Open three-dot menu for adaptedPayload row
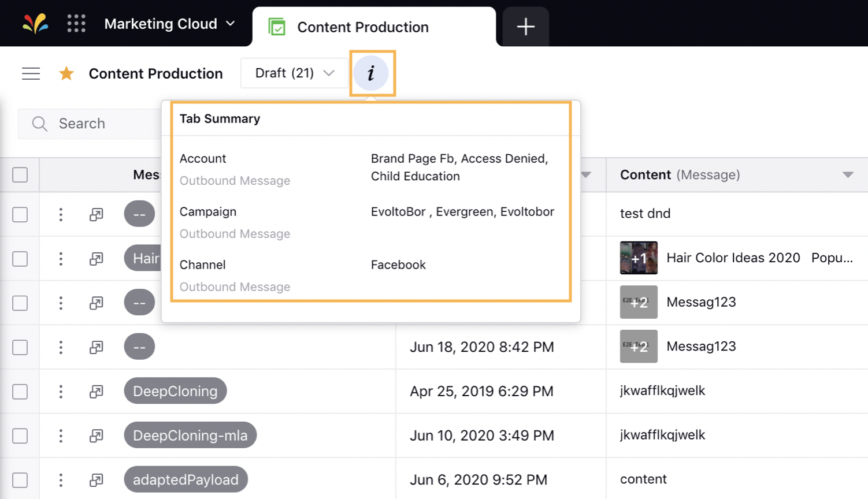Screen dimensions: 868x499 pyautogui.click(x=61, y=480)
